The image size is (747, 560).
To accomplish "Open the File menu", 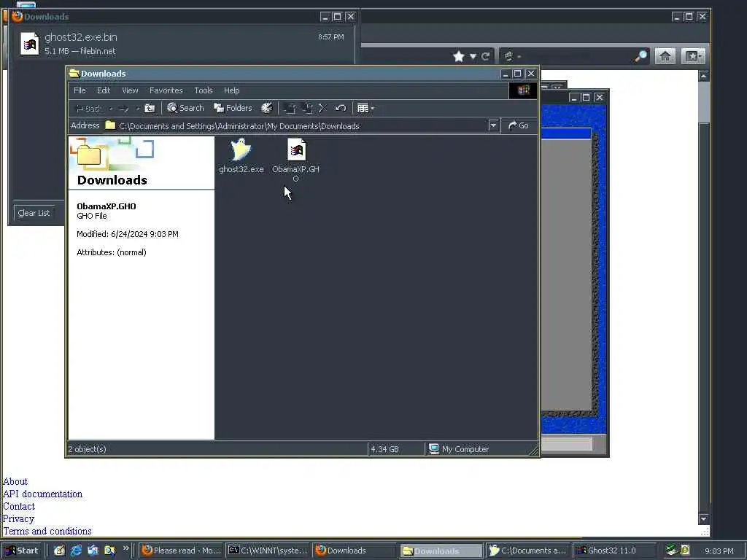I will [x=80, y=90].
